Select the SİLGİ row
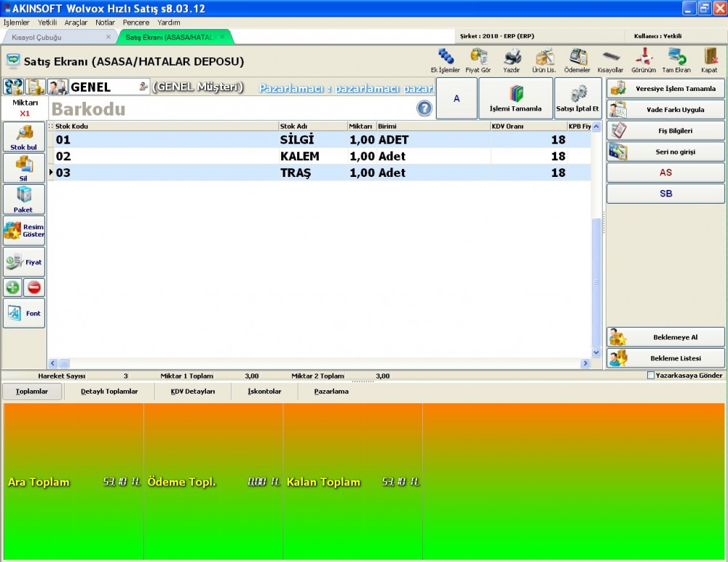This screenshot has height=562, width=728. [320, 139]
